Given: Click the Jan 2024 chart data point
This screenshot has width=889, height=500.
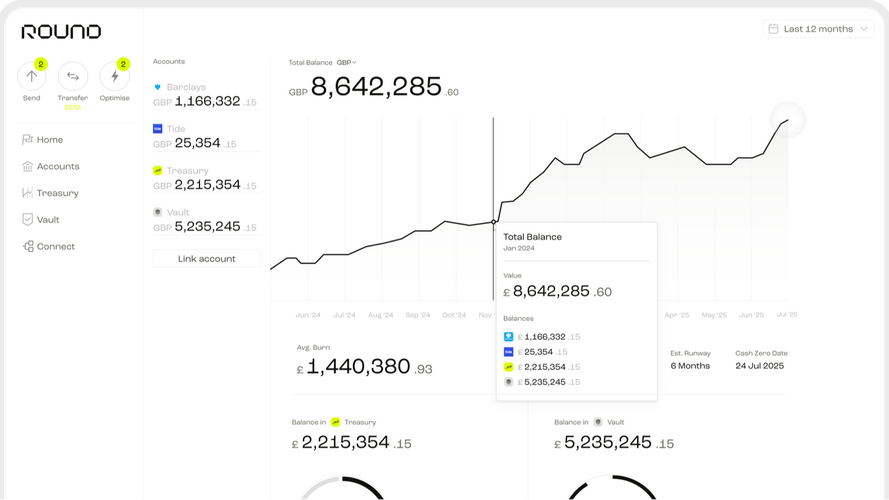Looking at the screenshot, I should tap(493, 222).
